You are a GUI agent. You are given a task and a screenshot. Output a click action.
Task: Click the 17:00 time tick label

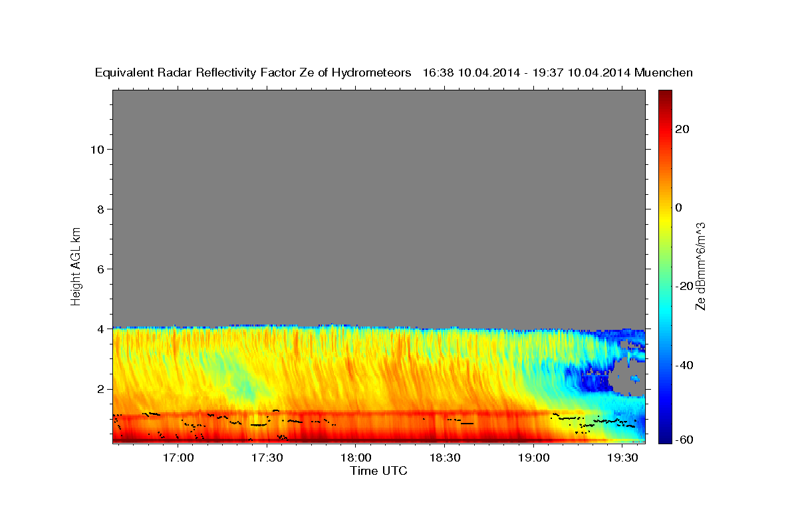click(178, 458)
